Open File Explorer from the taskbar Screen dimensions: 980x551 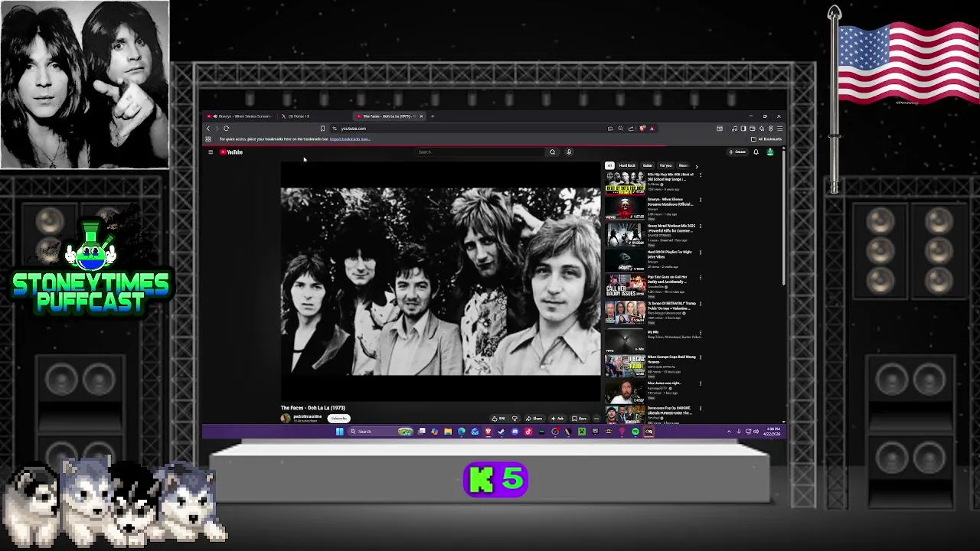(x=448, y=432)
